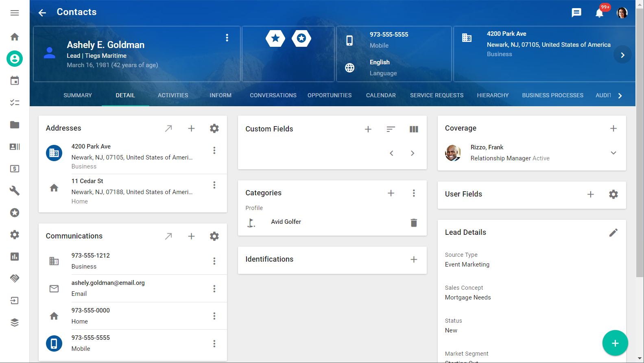Open the Custom Fields column view icon

point(413,129)
